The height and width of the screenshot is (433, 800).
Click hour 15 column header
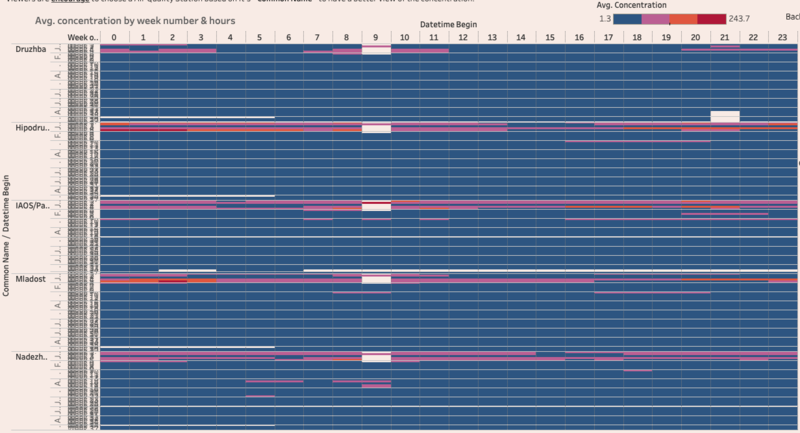pos(551,37)
